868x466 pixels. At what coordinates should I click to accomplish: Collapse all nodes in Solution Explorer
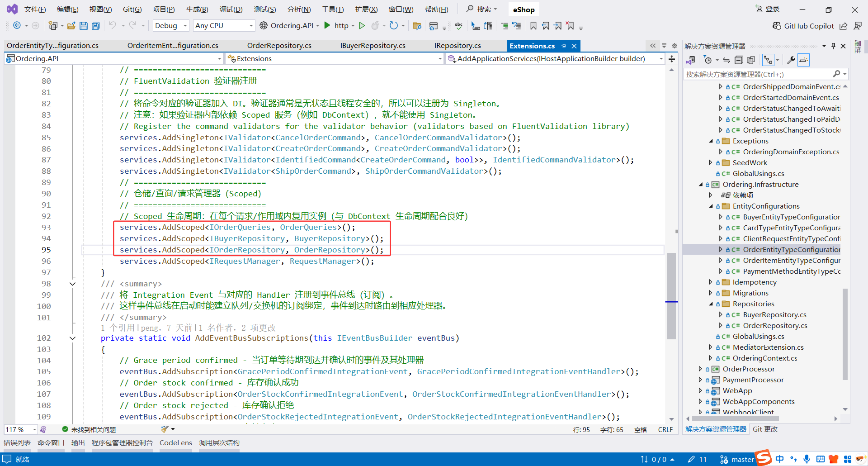740,59
